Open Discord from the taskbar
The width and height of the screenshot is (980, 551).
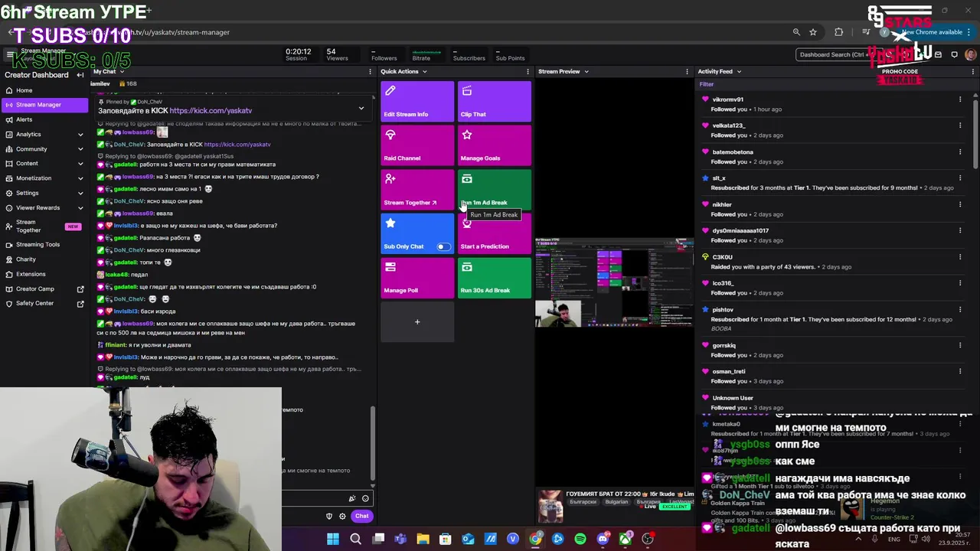point(603,539)
